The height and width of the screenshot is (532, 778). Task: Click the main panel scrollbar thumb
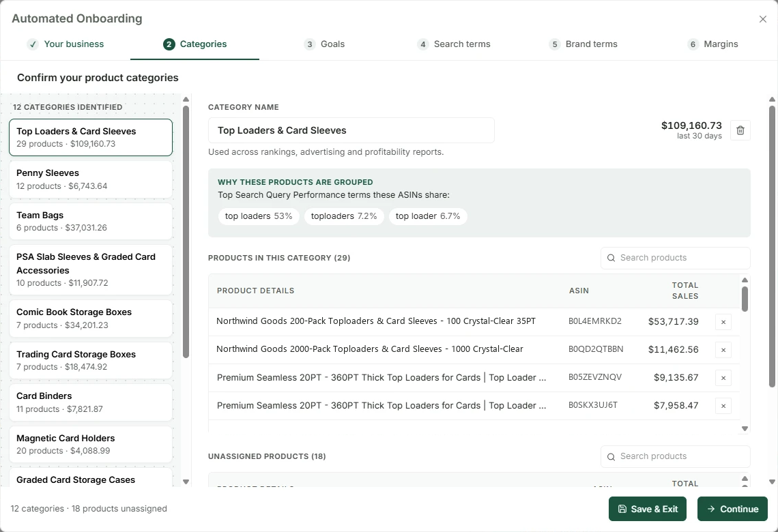click(772, 246)
